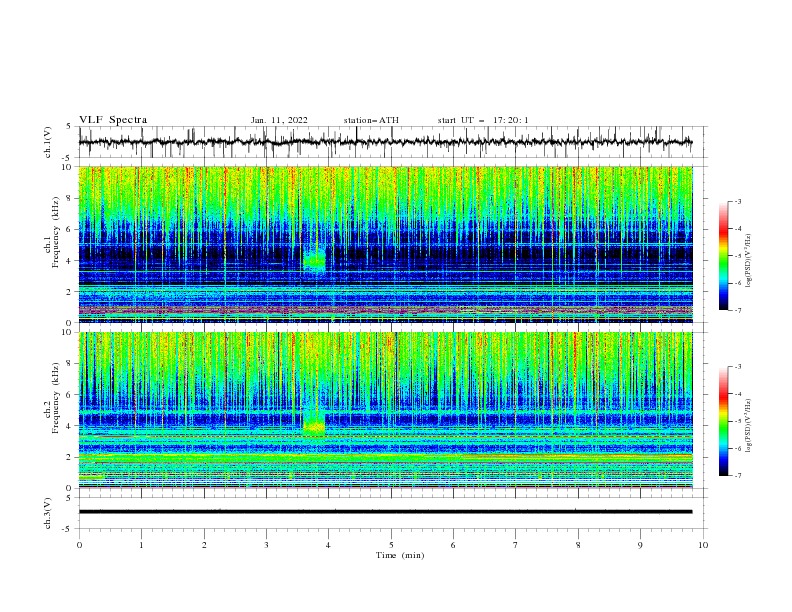This screenshot has width=792, height=612.
Task: Click the "8" tick on ch.1 frequency axis
Action: (70, 198)
